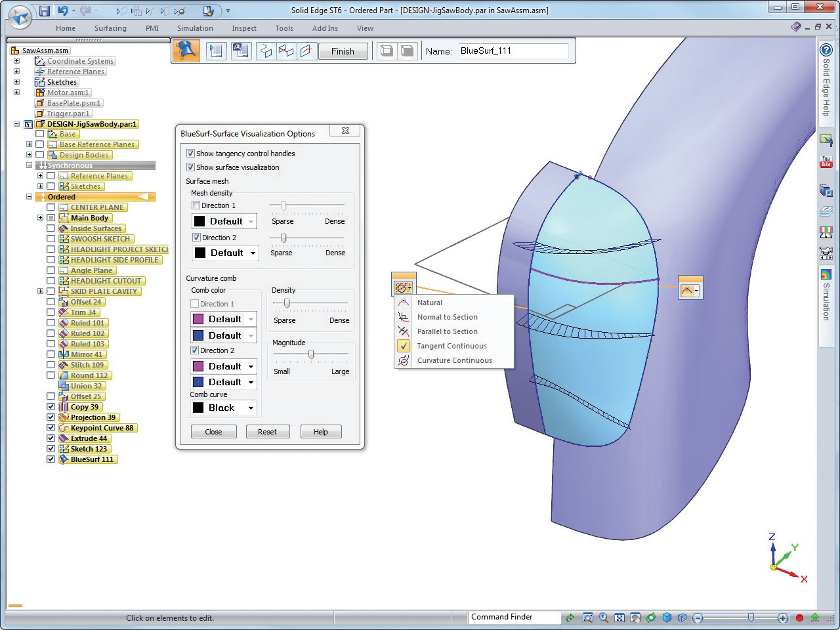Expand the Coordinate Systems tree node
840x630 pixels.
(16, 61)
